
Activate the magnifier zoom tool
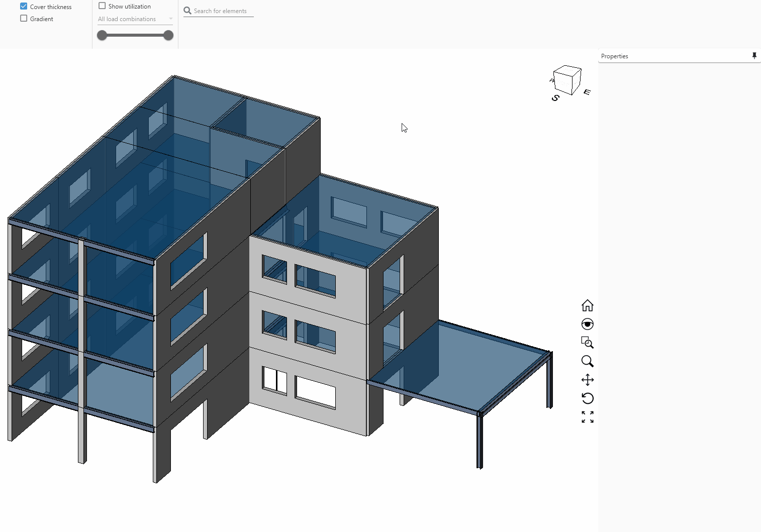[x=588, y=361]
